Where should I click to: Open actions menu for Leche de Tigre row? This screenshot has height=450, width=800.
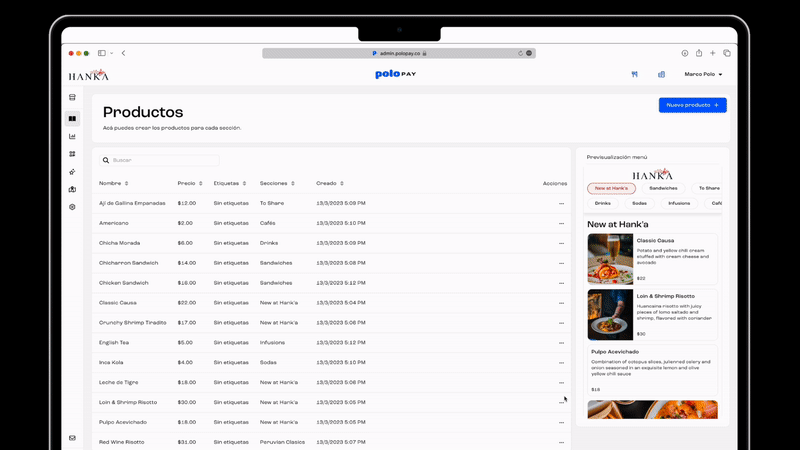click(x=561, y=383)
